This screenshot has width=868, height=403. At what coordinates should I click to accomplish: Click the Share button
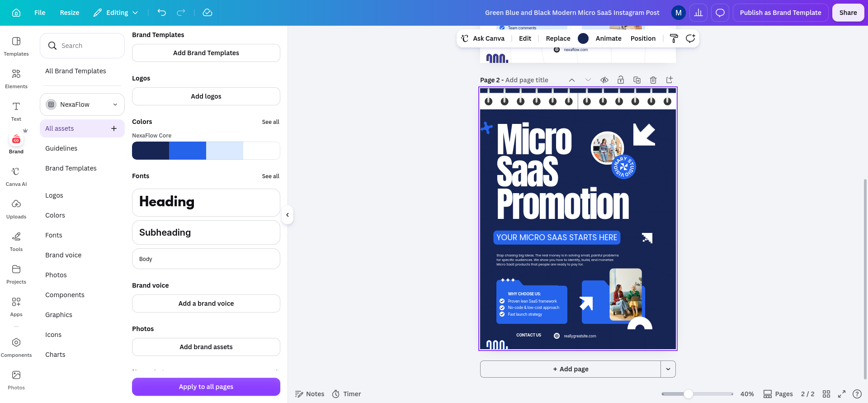click(848, 13)
